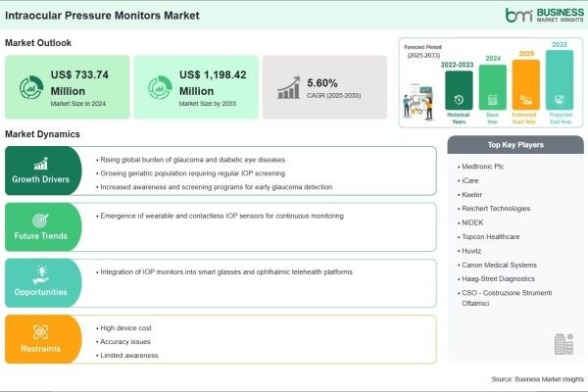This screenshot has height=392, width=588.
Task: Click the Growth Drivers rising bars icon
Action: click(41, 164)
